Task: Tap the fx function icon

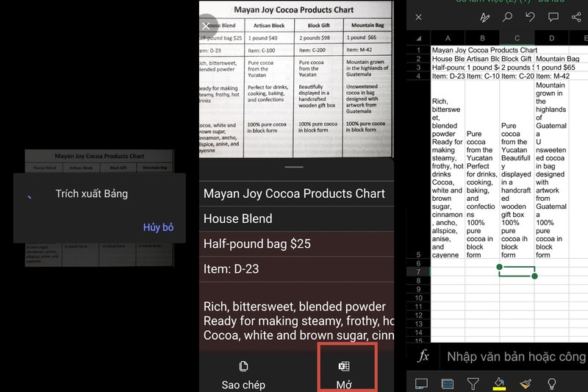Action: (423, 356)
